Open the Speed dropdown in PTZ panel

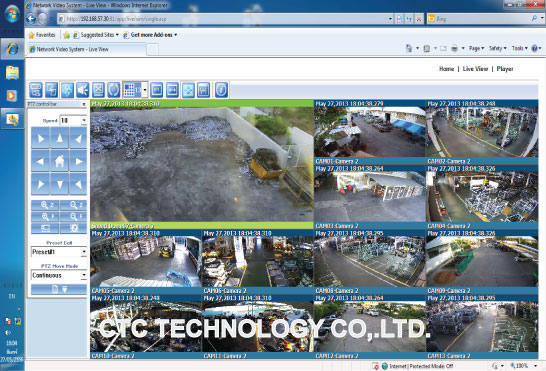[x=84, y=120]
